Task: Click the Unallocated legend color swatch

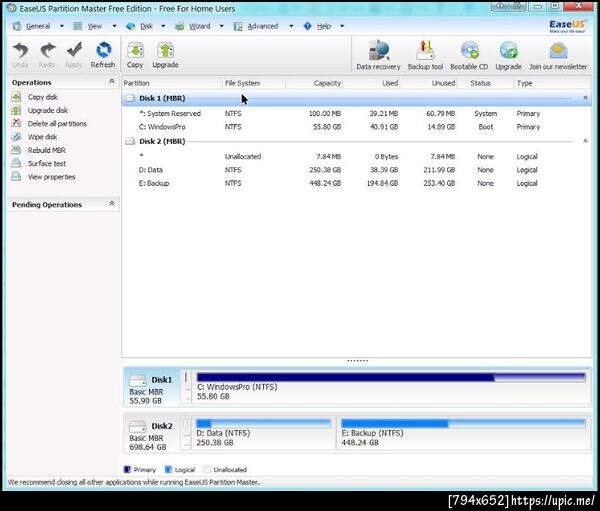Action: 207,469
